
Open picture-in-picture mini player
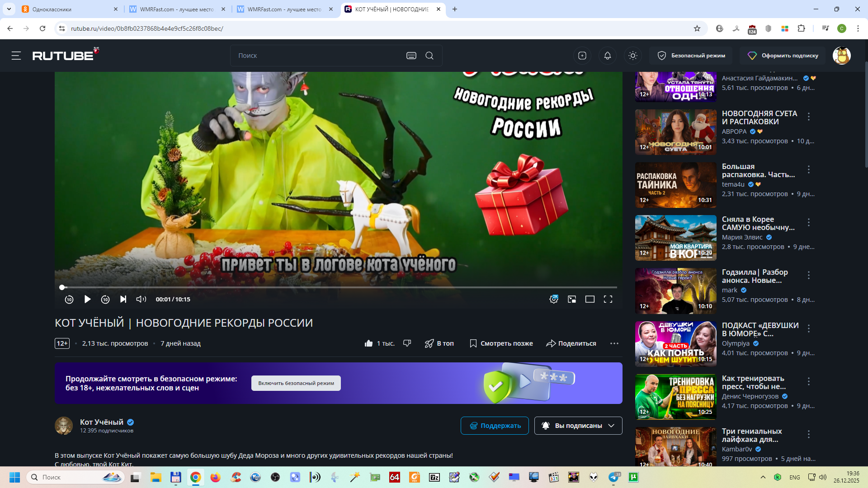point(572,299)
